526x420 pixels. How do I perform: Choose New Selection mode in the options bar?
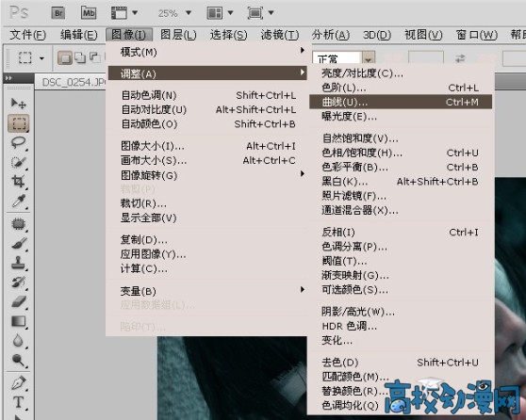pyautogui.click(x=65, y=58)
